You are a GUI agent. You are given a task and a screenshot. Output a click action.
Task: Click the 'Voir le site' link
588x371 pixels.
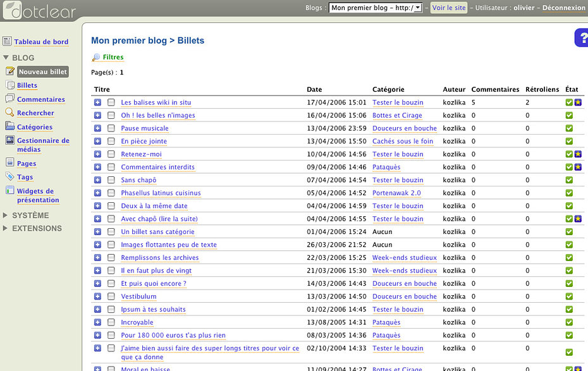[448, 8]
